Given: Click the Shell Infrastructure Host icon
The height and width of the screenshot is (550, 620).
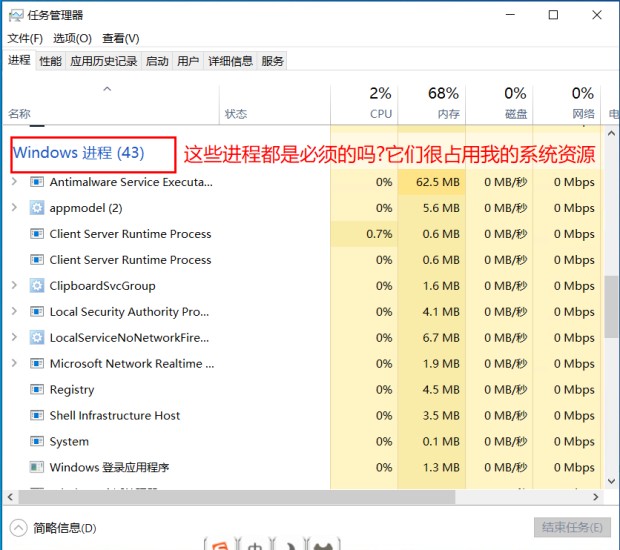Looking at the screenshot, I should (x=37, y=416).
